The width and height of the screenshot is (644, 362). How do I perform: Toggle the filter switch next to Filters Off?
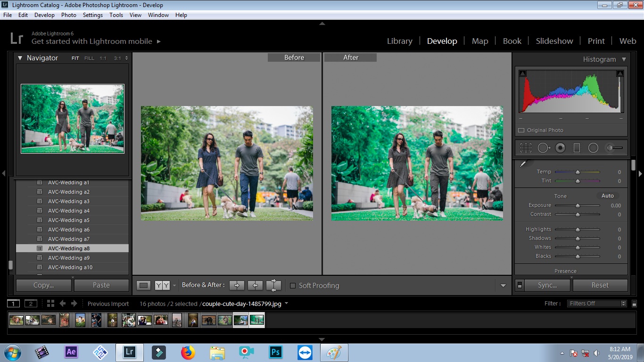click(634, 304)
